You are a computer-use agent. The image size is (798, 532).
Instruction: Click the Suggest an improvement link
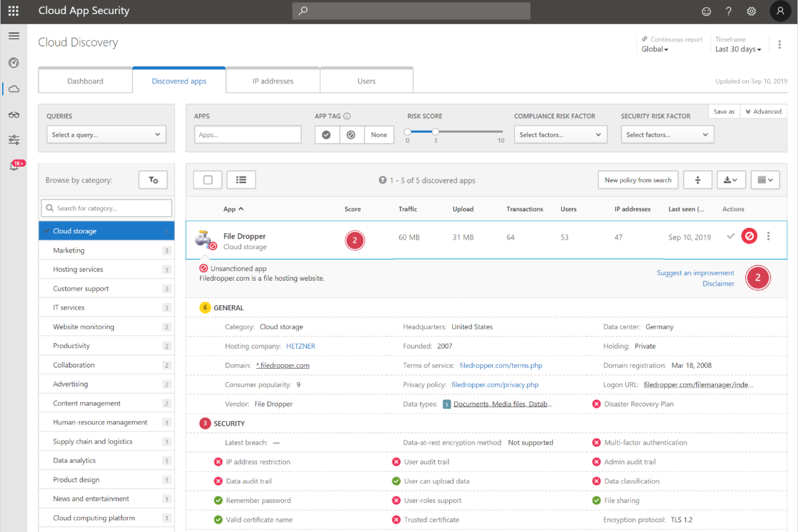click(695, 273)
